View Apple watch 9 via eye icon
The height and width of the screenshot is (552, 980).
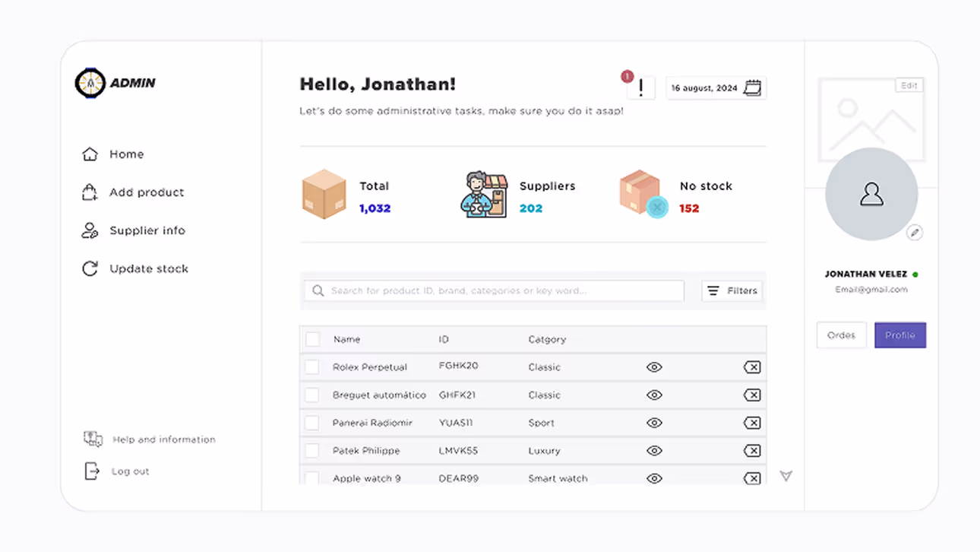coord(654,478)
